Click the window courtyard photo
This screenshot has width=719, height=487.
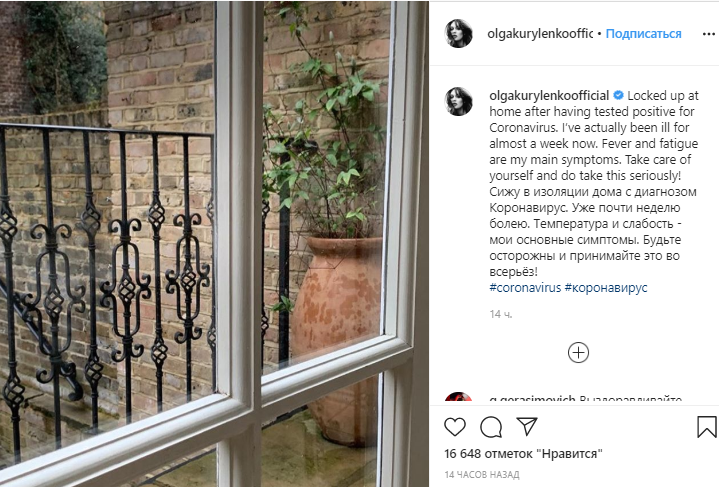point(214,244)
